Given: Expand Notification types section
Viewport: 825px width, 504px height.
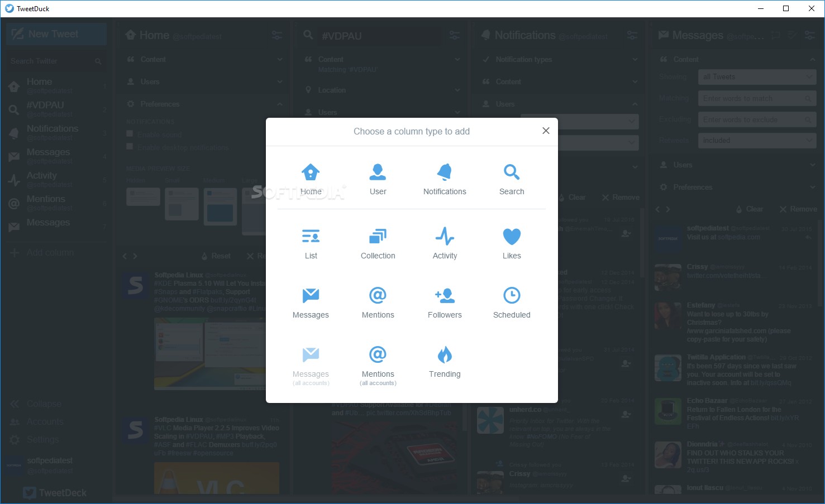Looking at the screenshot, I should pos(559,59).
